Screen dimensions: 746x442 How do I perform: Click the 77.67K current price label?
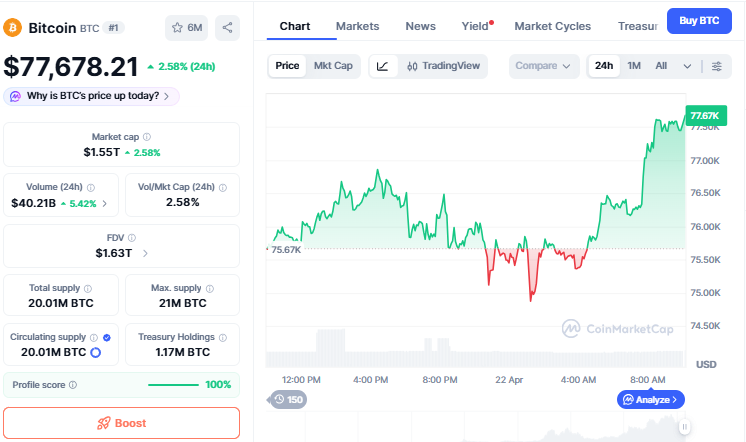point(706,116)
